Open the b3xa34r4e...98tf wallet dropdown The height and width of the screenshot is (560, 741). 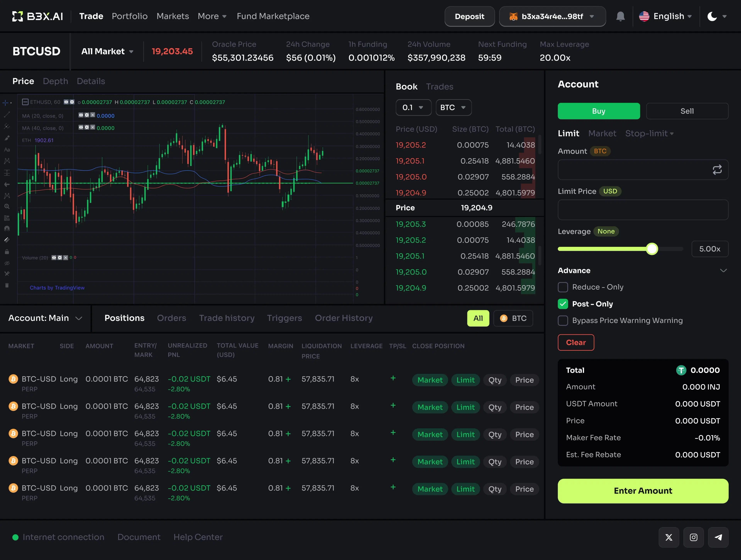[x=552, y=16]
